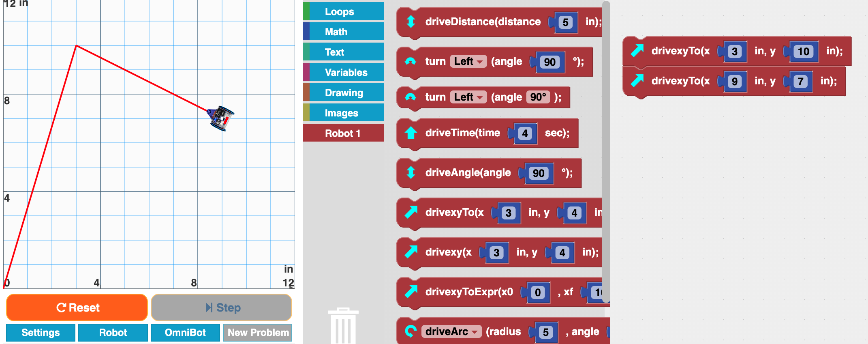Click the driveAngle up-down arrow icon

(x=410, y=172)
